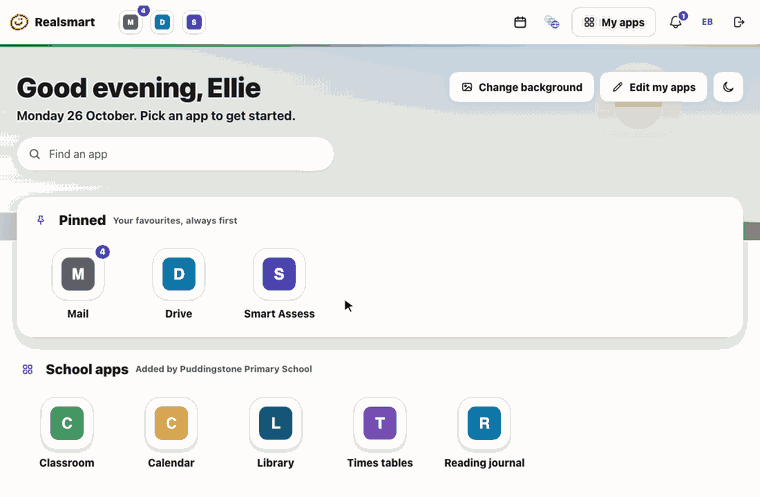Open notifications bell
Screen dimensions: 760x497
point(676,22)
